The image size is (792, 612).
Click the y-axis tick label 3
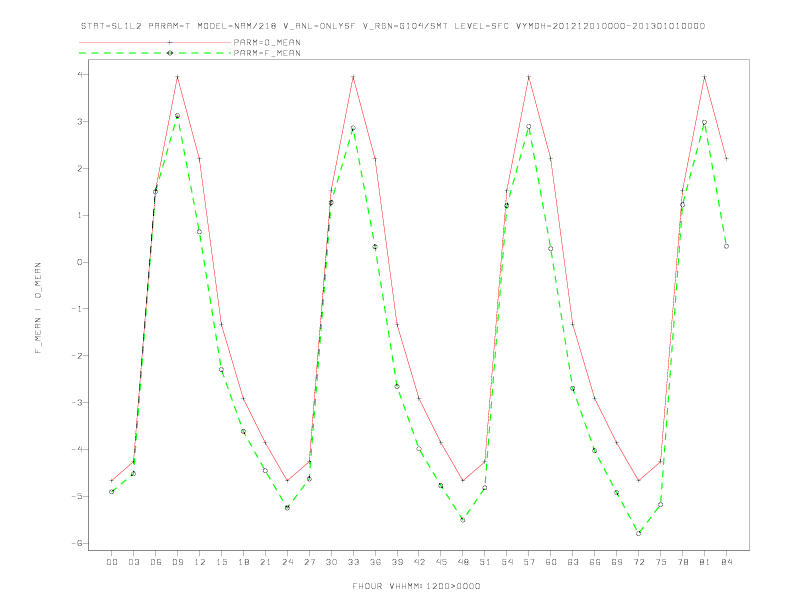[x=80, y=122]
